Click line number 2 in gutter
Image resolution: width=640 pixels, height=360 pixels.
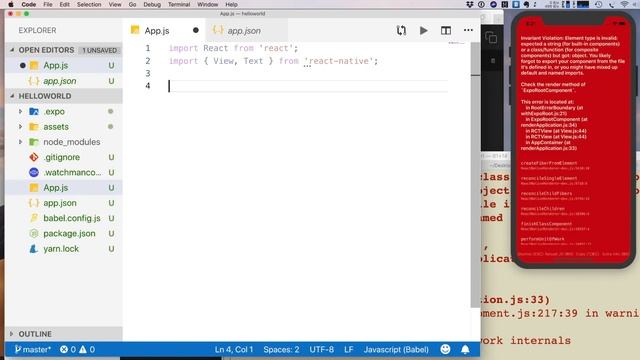tap(148, 61)
